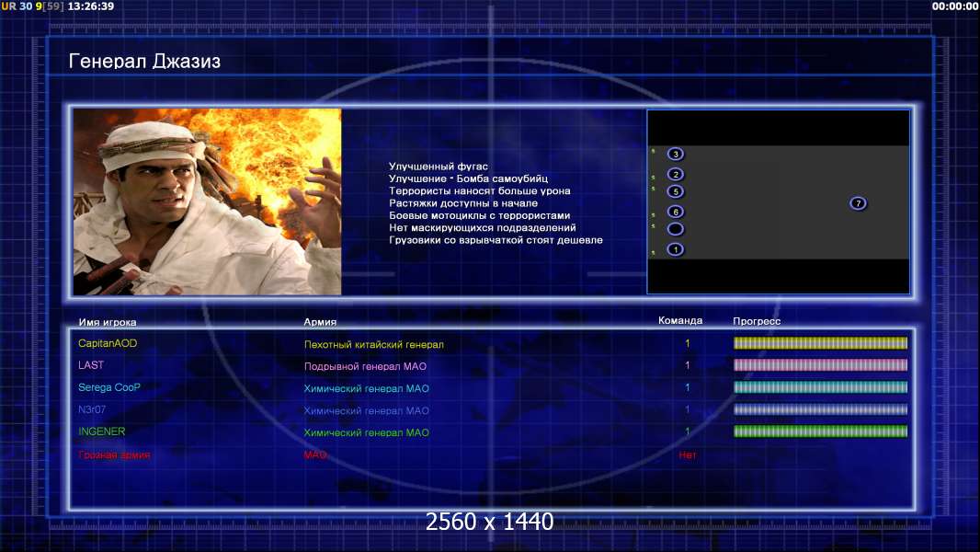The image size is (980, 552).
Task: Click the 'Армия' column header
Action: tap(320, 322)
